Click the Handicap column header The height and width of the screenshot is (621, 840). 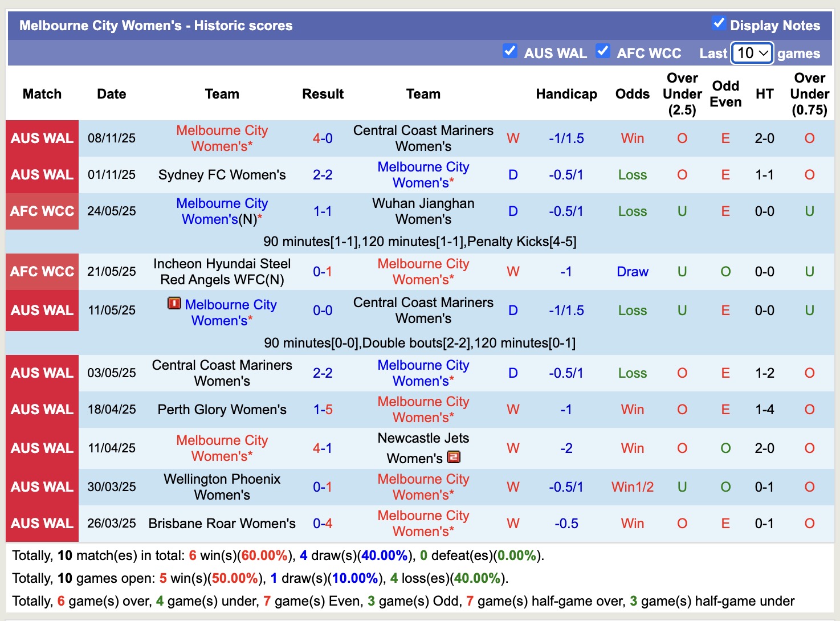pos(566,94)
